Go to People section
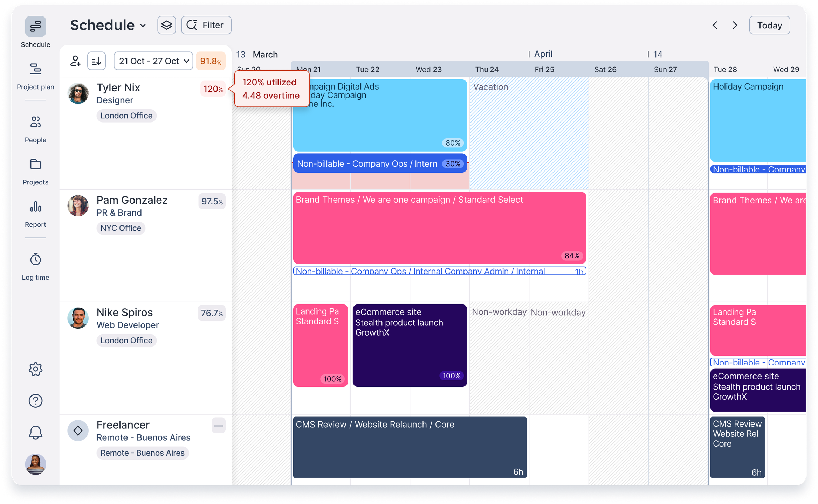The width and height of the screenshot is (818, 504). [x=35, y=122]
